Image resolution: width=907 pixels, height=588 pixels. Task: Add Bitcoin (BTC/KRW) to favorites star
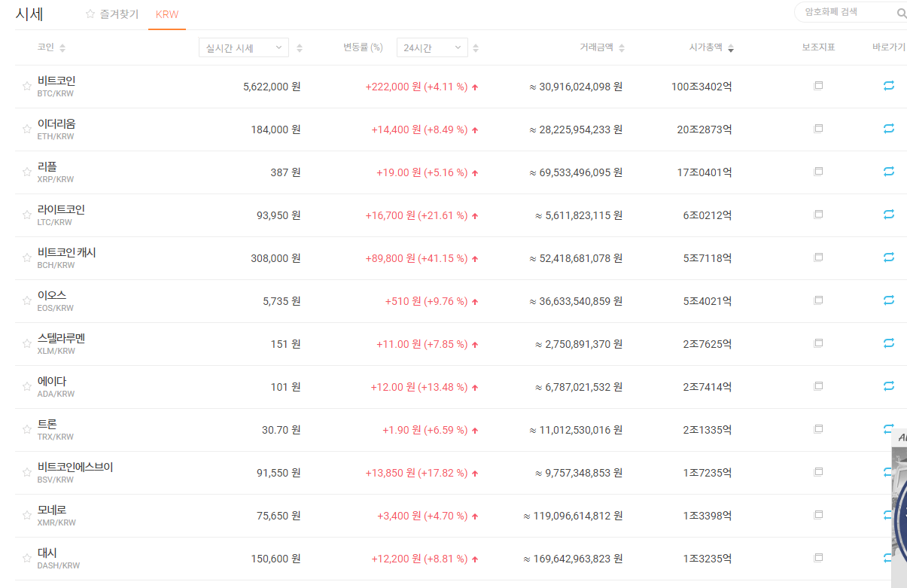click(x=27, y=87)
